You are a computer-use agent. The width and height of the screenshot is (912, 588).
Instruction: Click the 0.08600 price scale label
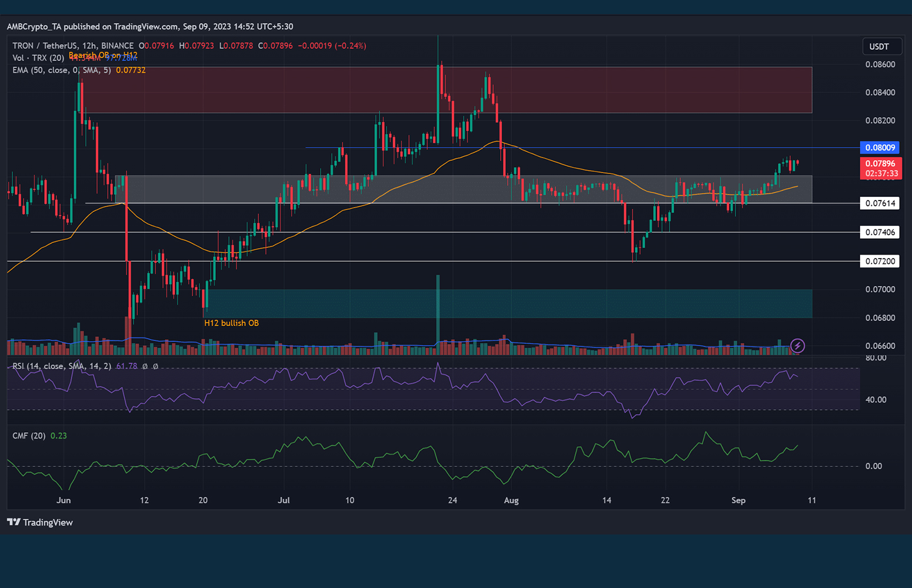[x=880, y=65]
